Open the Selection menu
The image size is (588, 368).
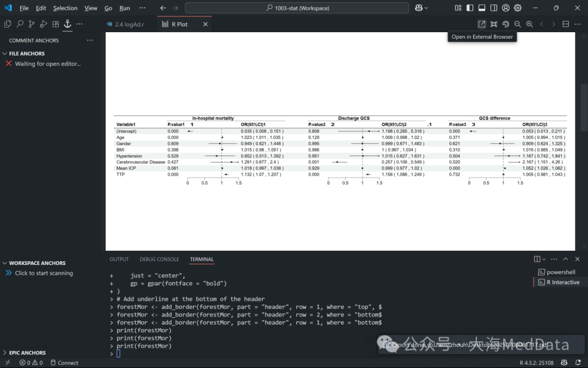tap(65, 8)
